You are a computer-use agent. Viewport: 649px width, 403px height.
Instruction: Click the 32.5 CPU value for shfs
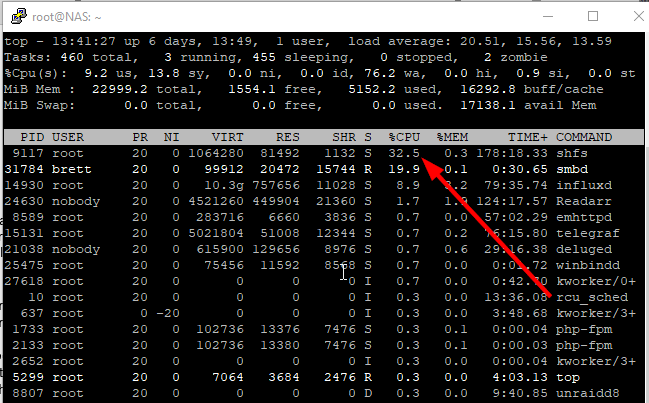tap(404, 153)
